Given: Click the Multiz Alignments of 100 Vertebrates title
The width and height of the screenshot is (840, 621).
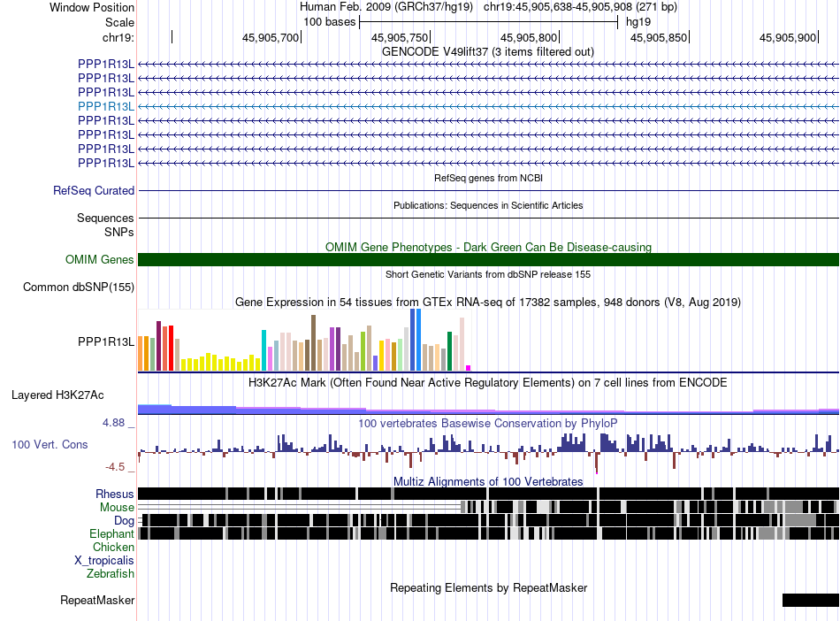Looking at the screenshot, I should pyautogui.click(x=488, y=482).
